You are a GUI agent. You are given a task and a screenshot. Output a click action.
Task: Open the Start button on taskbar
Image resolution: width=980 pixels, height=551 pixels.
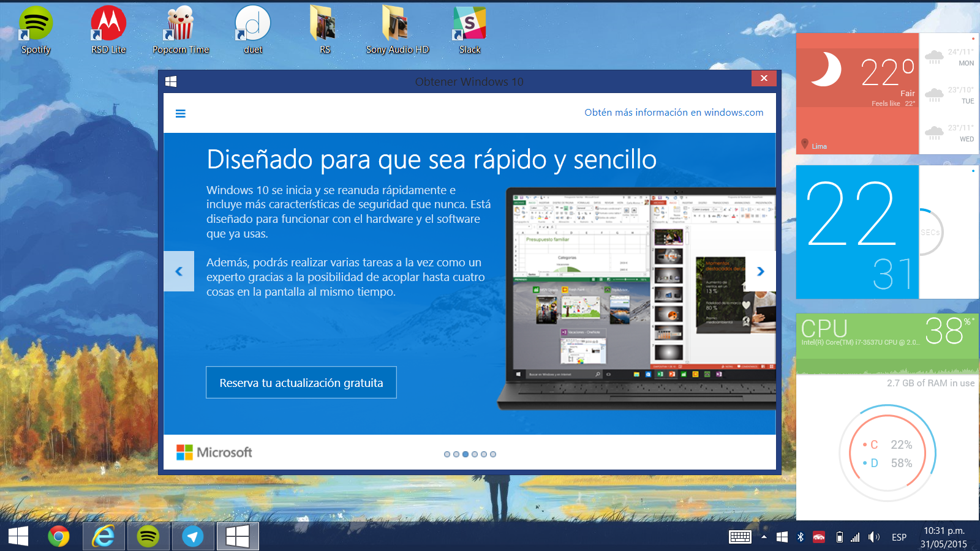(18, 536)
